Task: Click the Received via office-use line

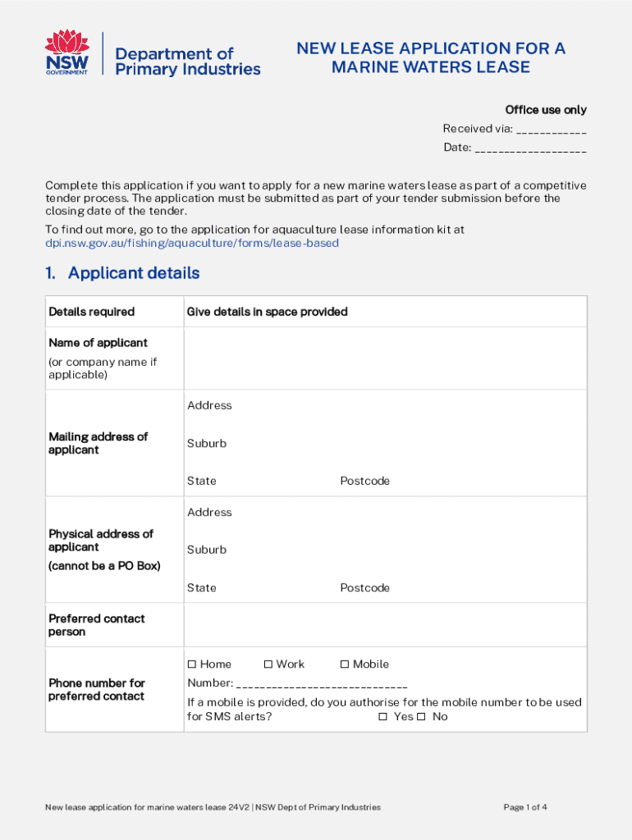Action: (552, 130)
